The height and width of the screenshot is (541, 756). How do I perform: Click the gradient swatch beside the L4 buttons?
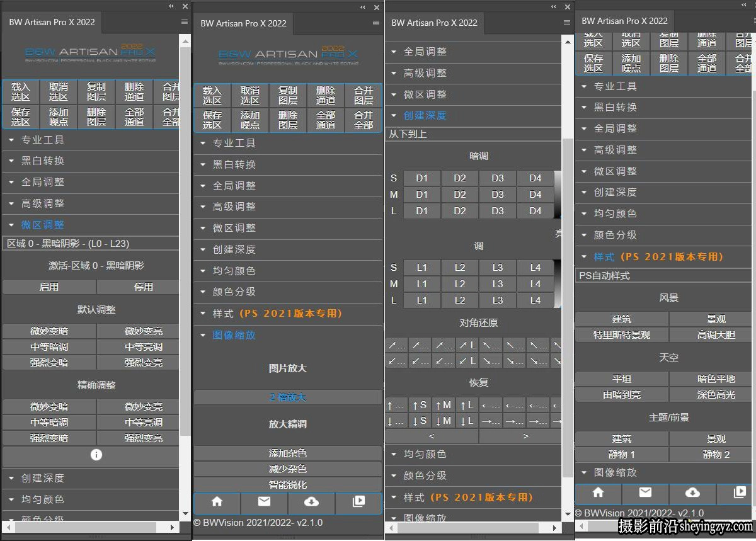[x=558, y=284]
